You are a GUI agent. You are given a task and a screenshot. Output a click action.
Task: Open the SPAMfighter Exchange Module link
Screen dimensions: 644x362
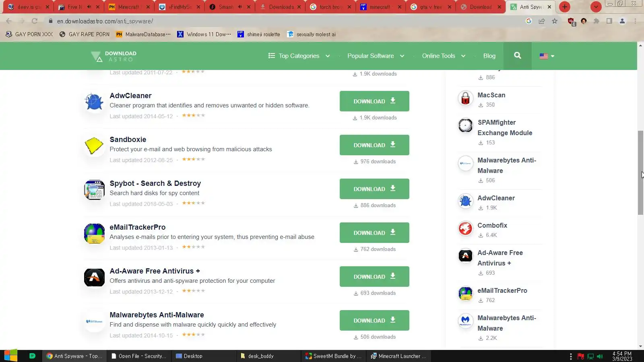pyautogui.click(x=505, y=128)
